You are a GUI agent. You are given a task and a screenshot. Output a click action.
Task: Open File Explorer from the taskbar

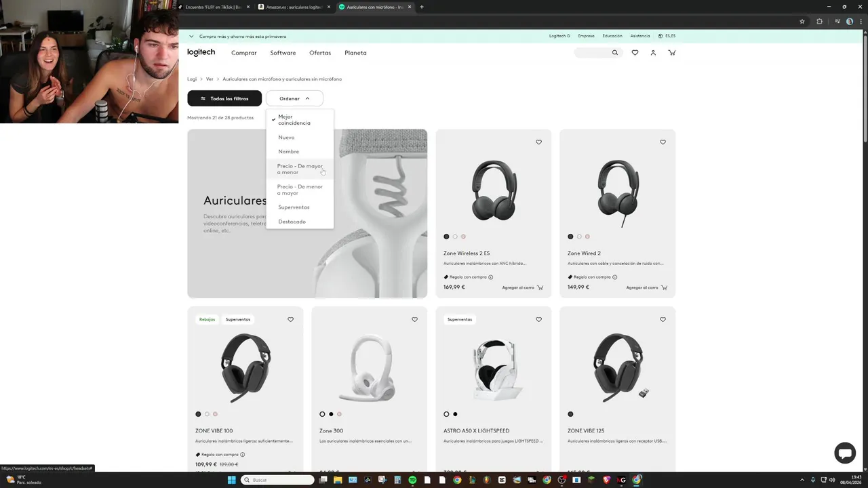(x=338, y=480)
